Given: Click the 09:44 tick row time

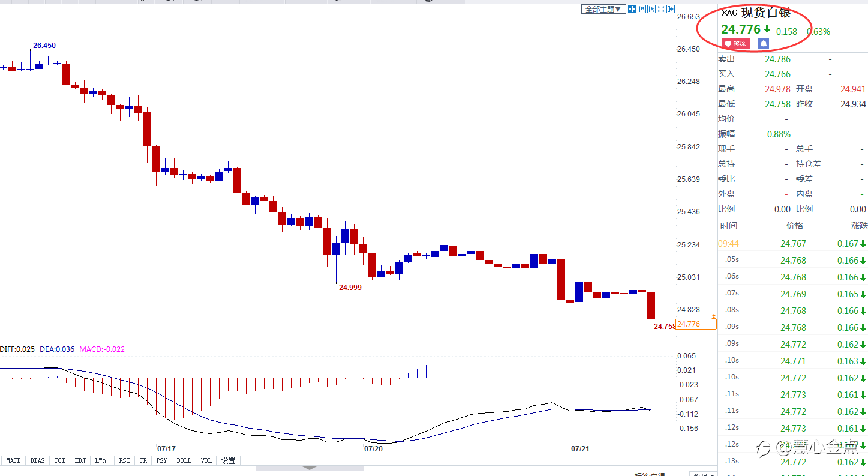Looking at the screenshot, I should point(729,244).
